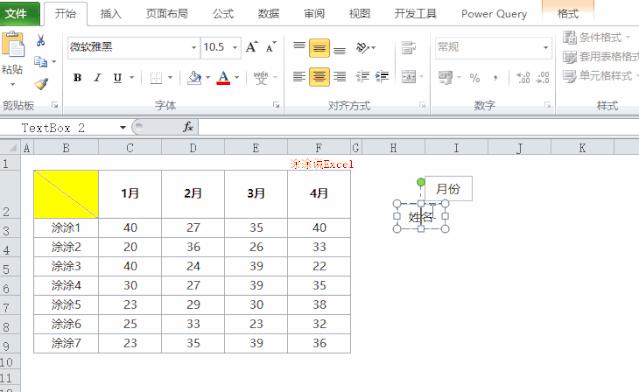
Task: Apply comma style format
Action: click(496, 77)
